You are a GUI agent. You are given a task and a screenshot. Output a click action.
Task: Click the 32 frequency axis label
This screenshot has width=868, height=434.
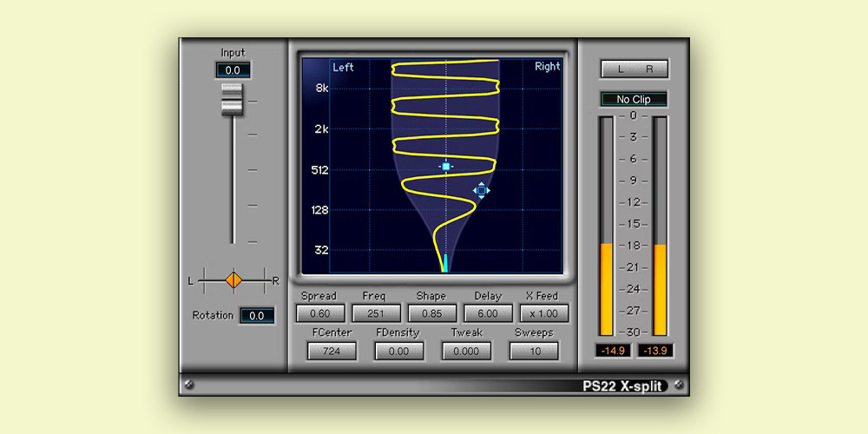coord(322,250)
